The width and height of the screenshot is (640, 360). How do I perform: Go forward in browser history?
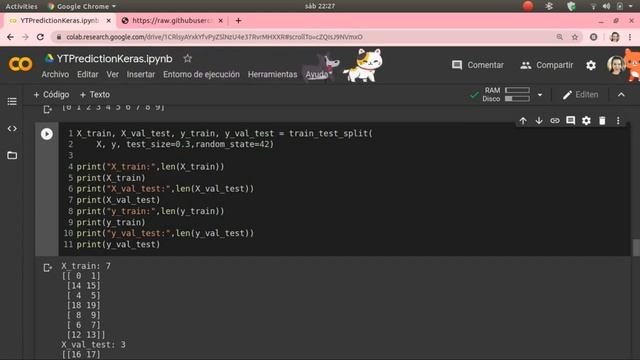pyautogui.click(x=25, y=37)
